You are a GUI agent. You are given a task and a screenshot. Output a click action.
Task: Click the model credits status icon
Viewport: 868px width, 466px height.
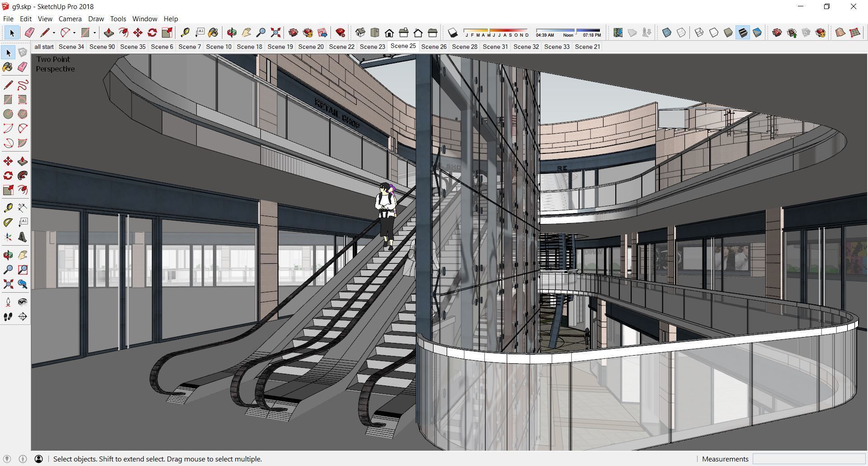pyautogui.click(x=23, y=459)
